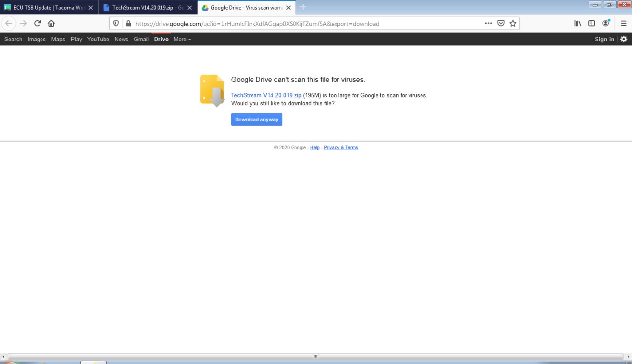Click the Sign in link
Image resolution: width=632 pixels, height=364 pixels.
[x=605, y=39]
